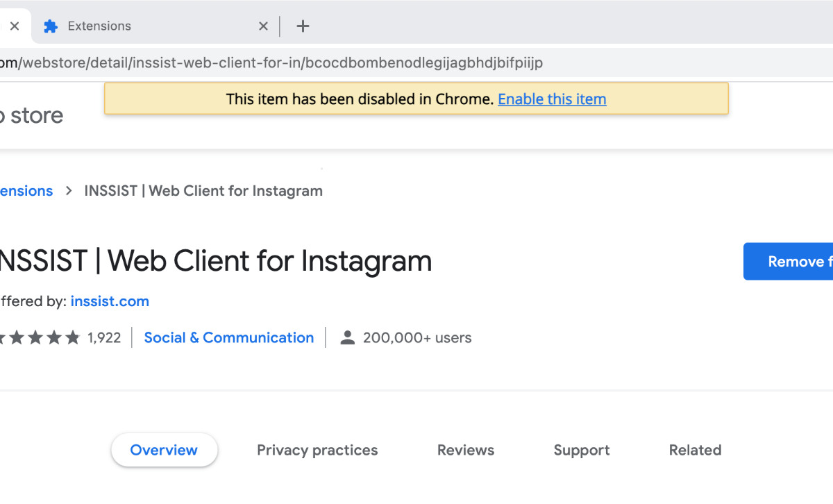Click the person icon beside user count
Image resolution: width=833 pixels, height=504 pixels.
tap(348, 338)
